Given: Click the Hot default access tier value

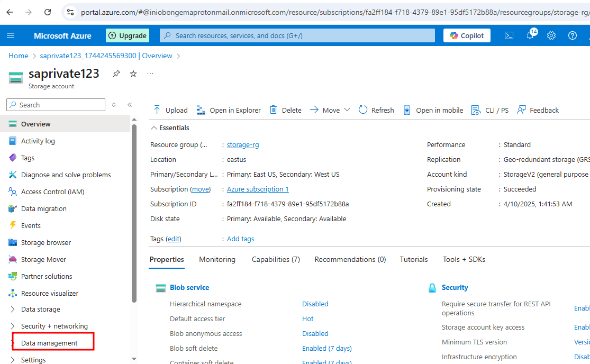Looking at the screenshot, I should (307, 319).
